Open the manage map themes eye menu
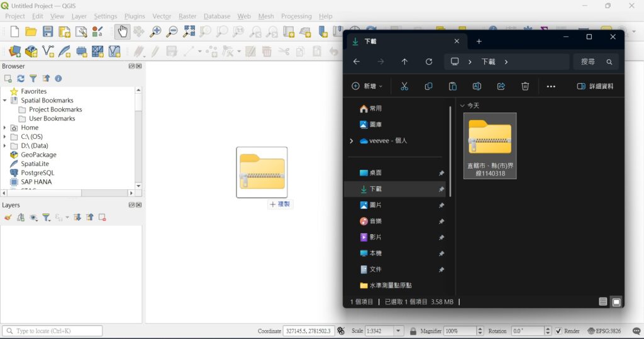Image resolution: width=644 pixels, height=339 pixels. 33,218
